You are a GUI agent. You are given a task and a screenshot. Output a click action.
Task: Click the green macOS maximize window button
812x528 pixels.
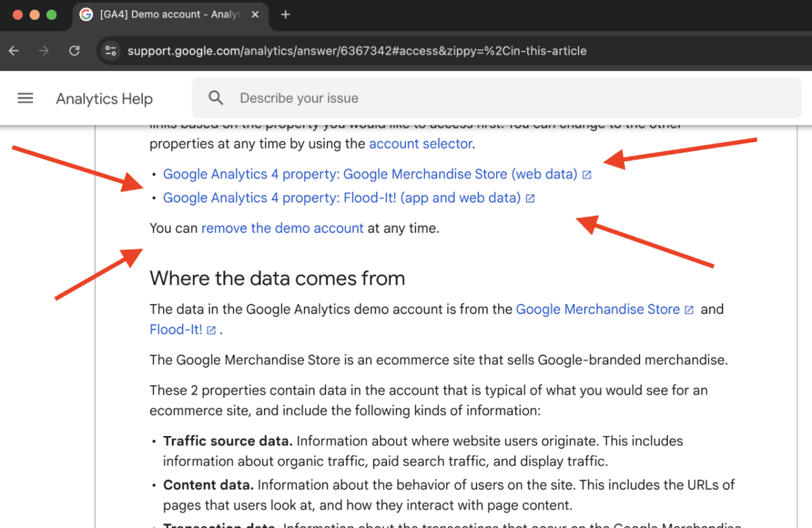click(x=51, y=14)
